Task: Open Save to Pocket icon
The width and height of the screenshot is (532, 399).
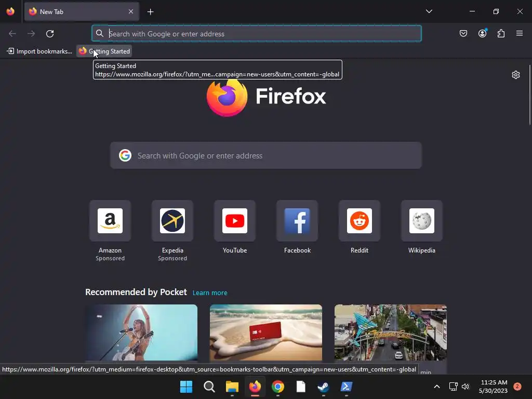Action: tap(463, 33)
